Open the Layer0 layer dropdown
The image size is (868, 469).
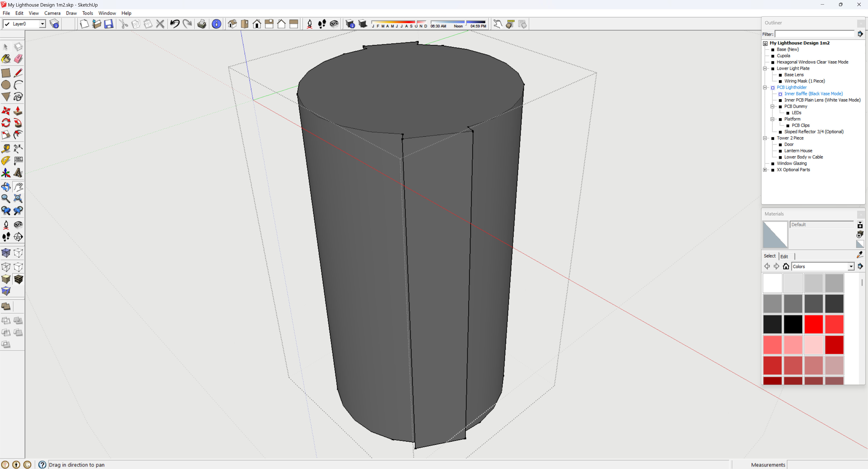pos(43,24)
